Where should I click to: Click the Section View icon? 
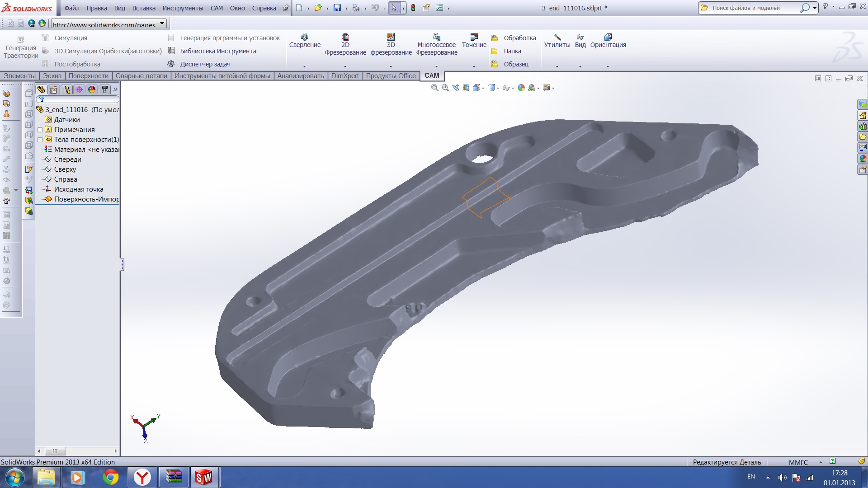pyautogui.click(x=466, y=88)
